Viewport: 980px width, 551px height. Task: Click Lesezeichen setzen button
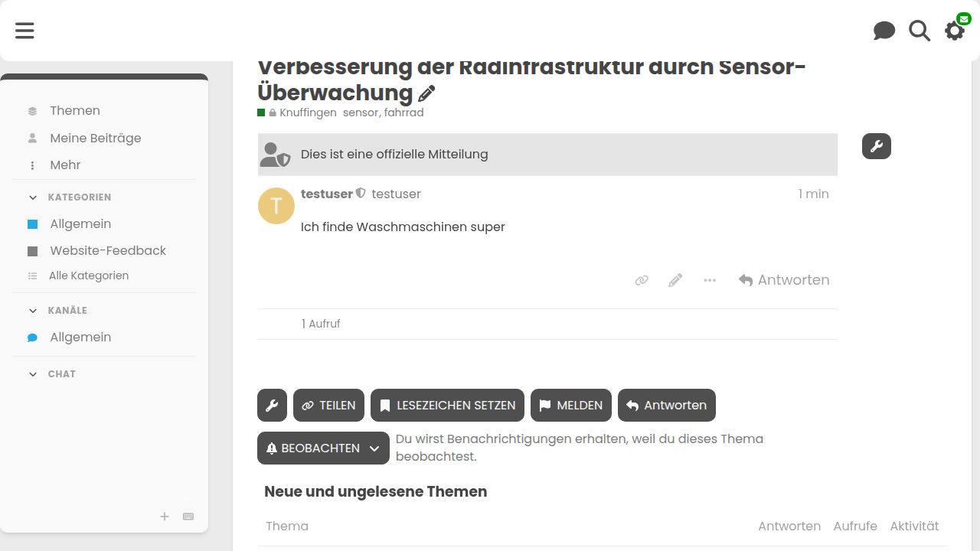tap(447, 406)
